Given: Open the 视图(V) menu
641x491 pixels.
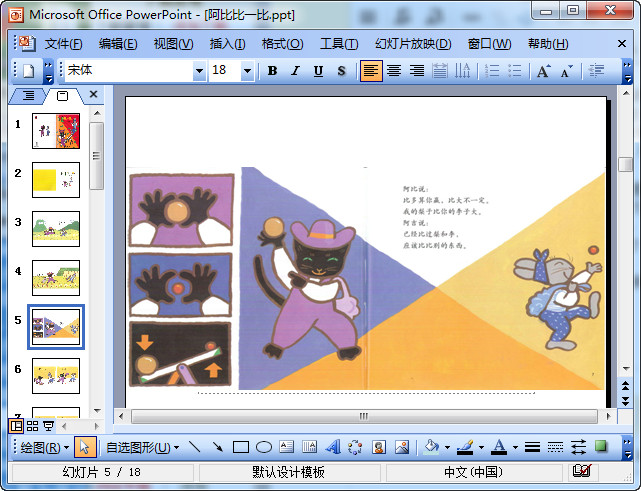Looking at the screenshot, I should [x=173, y=44].
